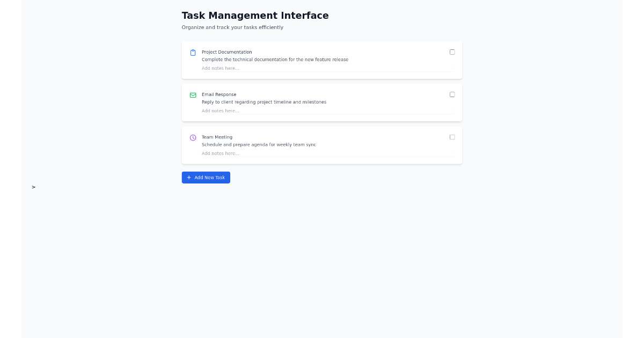Viewport: 644px width, 338px height.
Task: Click the Task Management Interface heading
Action: (x=255, y=16)
